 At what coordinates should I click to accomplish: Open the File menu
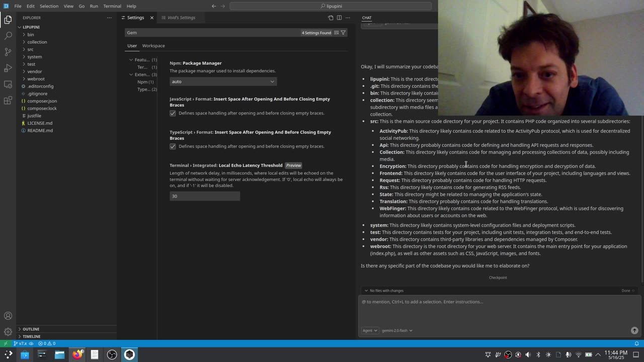point(18,6)
